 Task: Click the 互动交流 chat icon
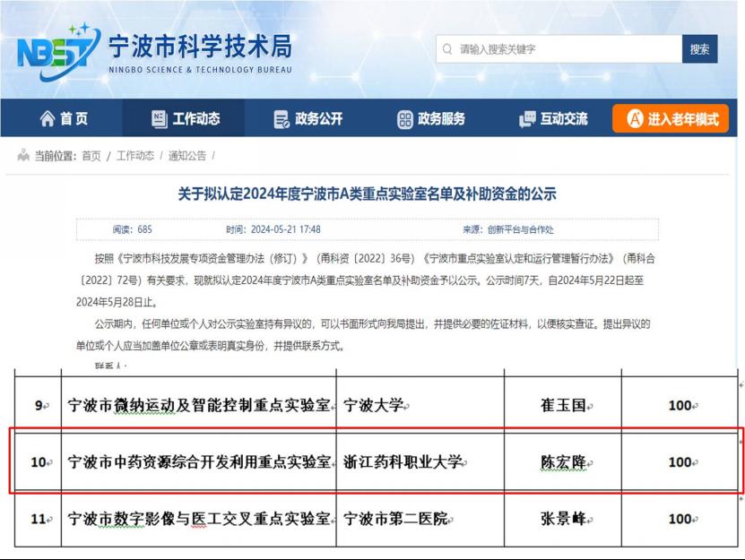coord(527,119)
